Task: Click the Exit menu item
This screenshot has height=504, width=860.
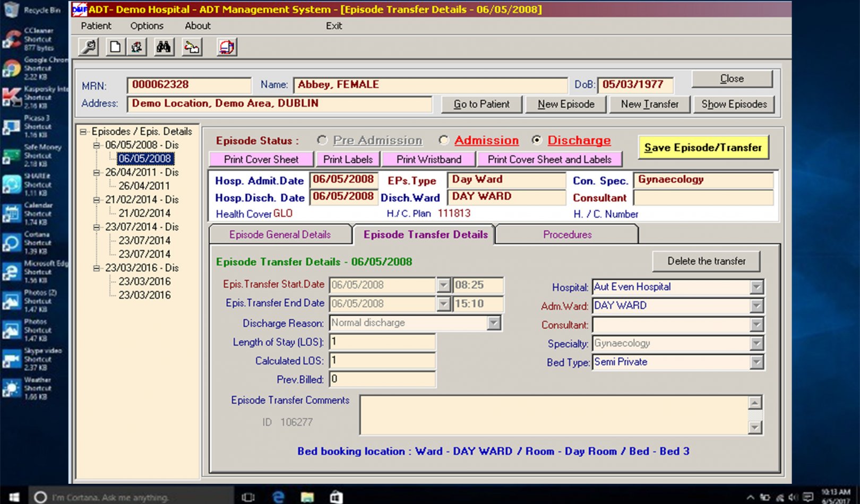Action: coord(334,25)
